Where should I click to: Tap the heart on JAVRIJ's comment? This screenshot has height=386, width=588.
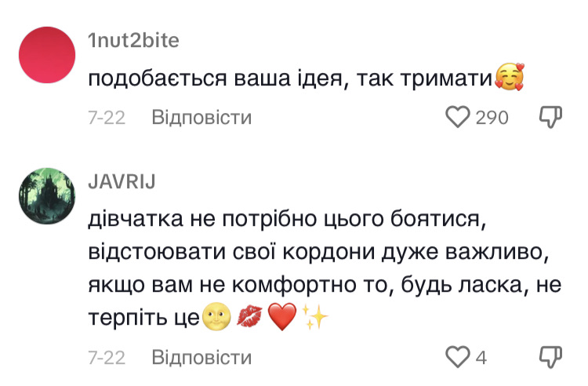tap(456, 358)
